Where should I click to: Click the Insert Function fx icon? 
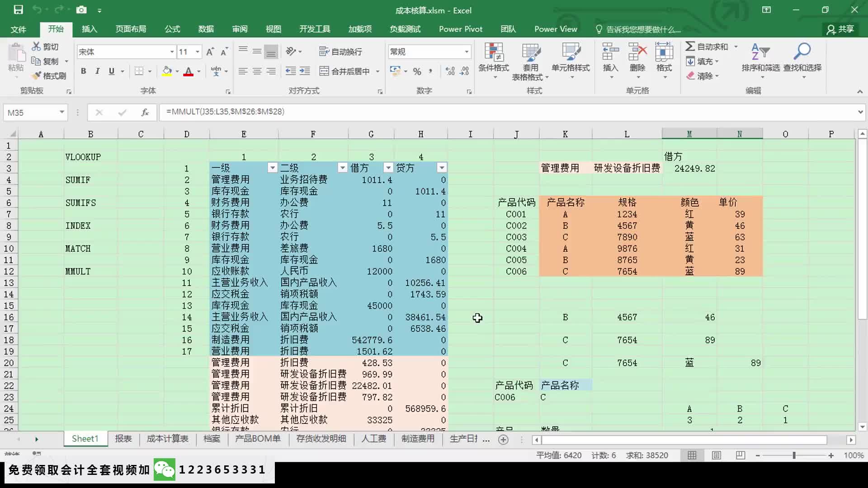(x=145, y=113)
